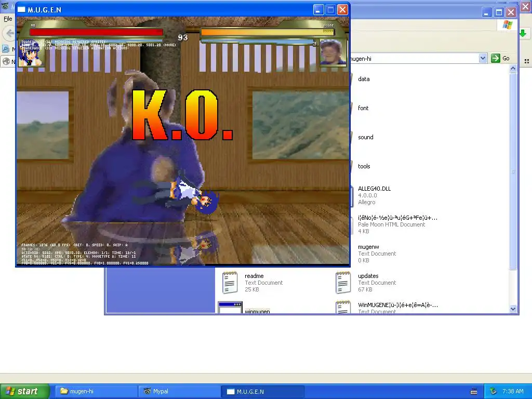Click the round timer showing 93
This screenshot has height=399, width=532.
(x=182, y=37)
